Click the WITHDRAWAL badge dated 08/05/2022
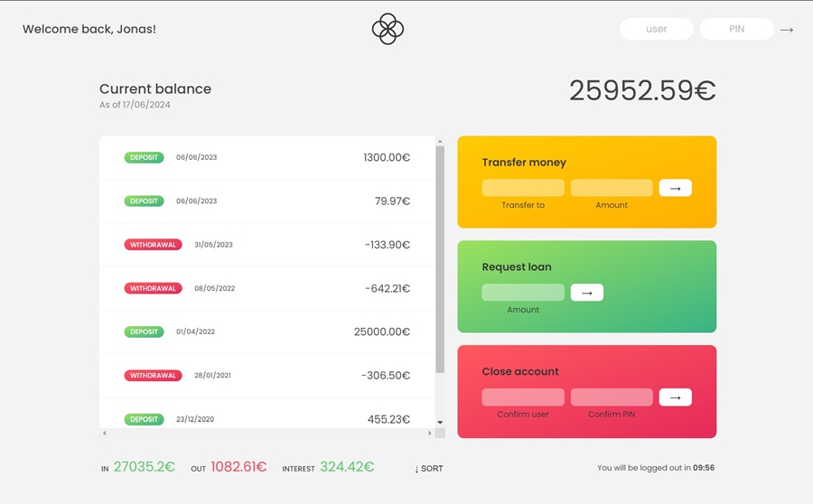813x504 pixels. (153, 288)
